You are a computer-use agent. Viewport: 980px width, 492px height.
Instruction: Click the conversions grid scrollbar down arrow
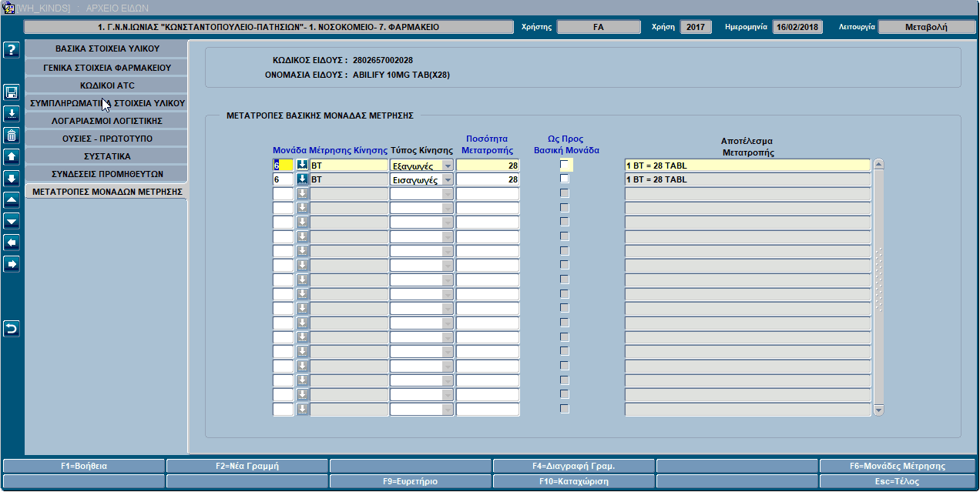(878, 411)
